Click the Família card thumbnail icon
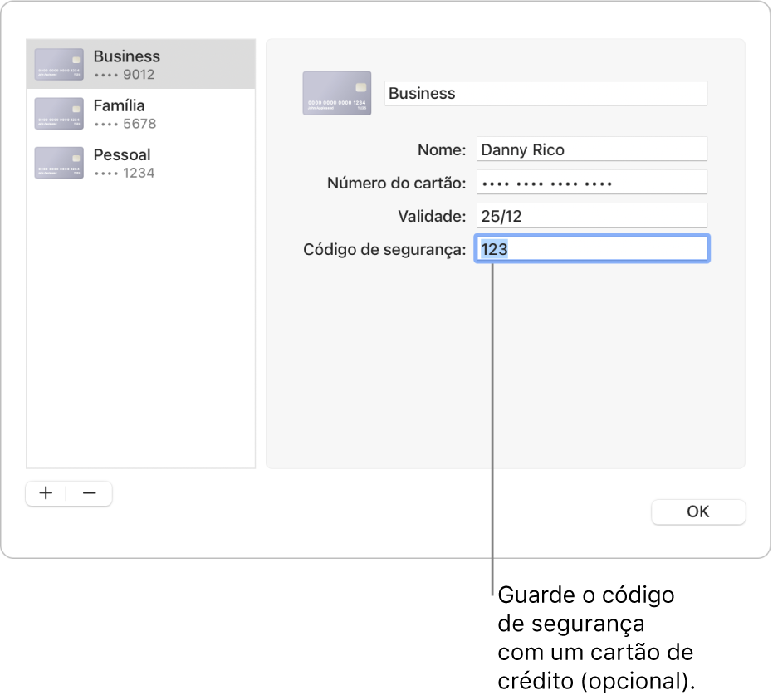Viewport: 773px width, 700px height. click(59, 114)
